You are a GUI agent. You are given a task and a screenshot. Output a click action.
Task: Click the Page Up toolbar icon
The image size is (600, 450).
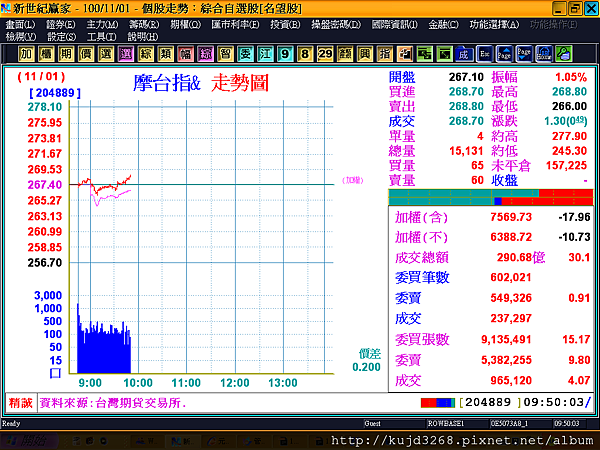pyautogui.click(x=504, y=54)
